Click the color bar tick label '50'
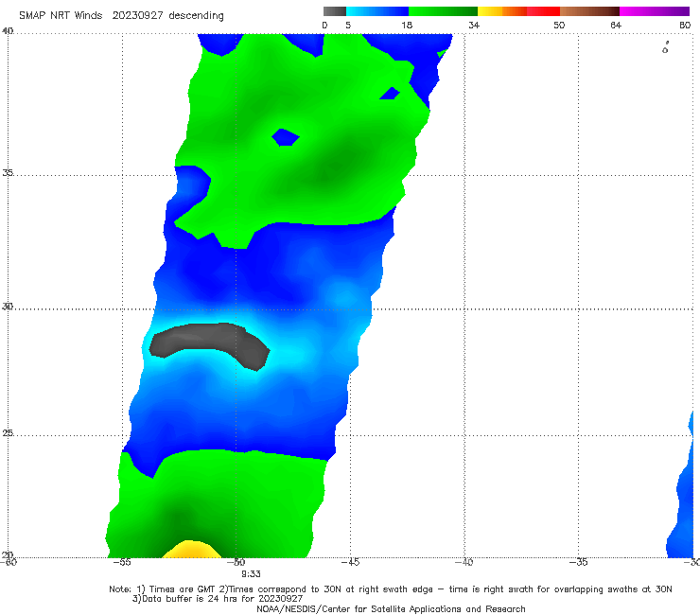Image resolution: width=700 pixels, height=615 pixels. [559, 25]
